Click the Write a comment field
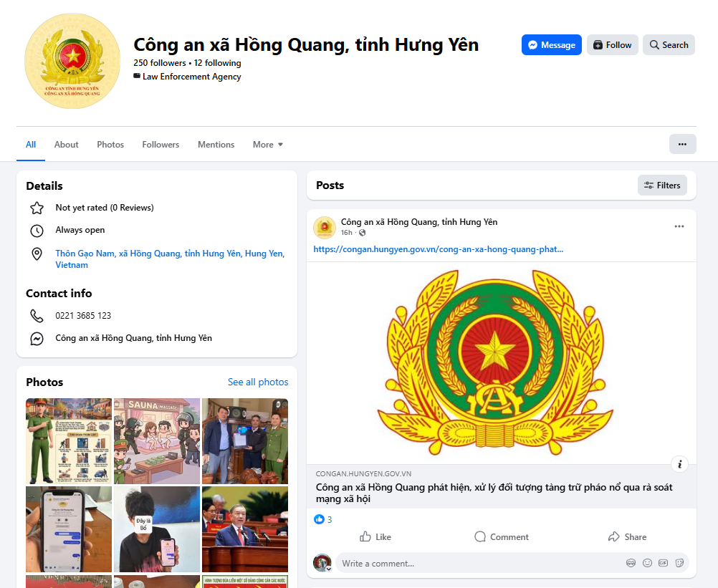The image size is (718, 588). point(473,563)
